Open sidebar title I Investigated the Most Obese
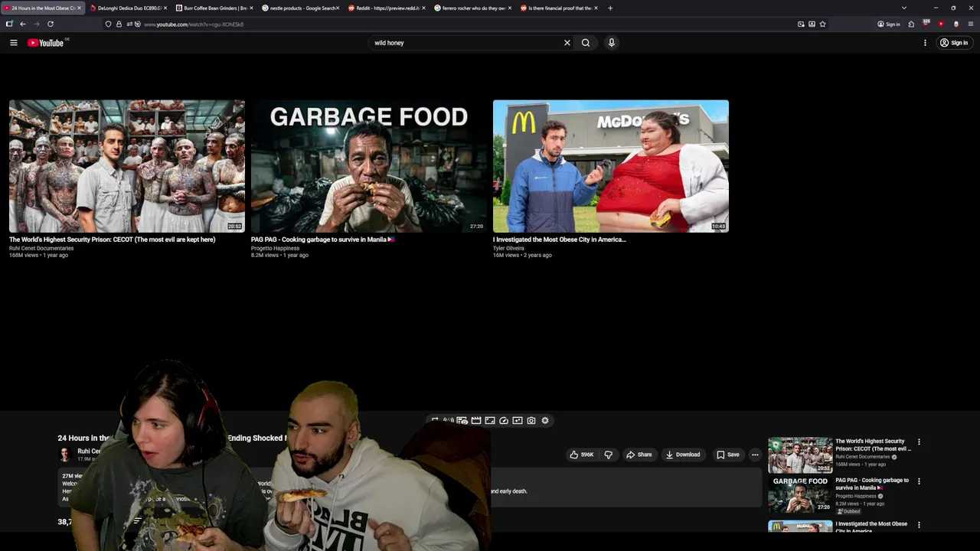The width and height of the screenshot is (980, 551). (871, 527)
